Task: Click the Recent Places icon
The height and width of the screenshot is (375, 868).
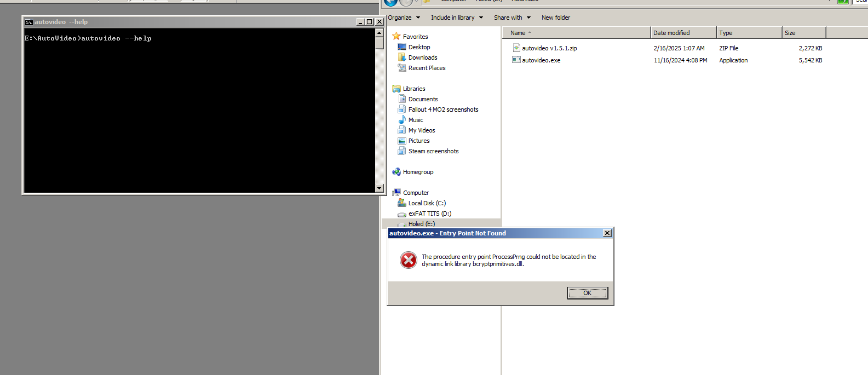Action: tap(402, 67)
